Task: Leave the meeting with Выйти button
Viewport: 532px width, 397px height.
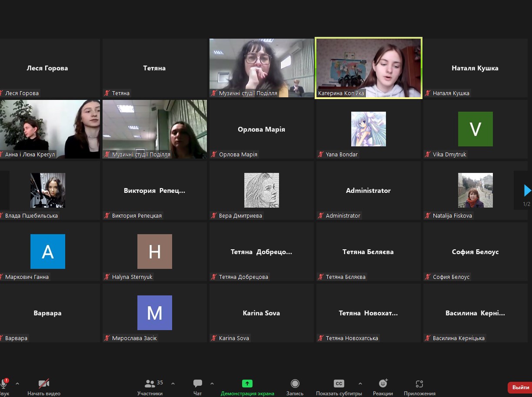Action: point(520,387)
